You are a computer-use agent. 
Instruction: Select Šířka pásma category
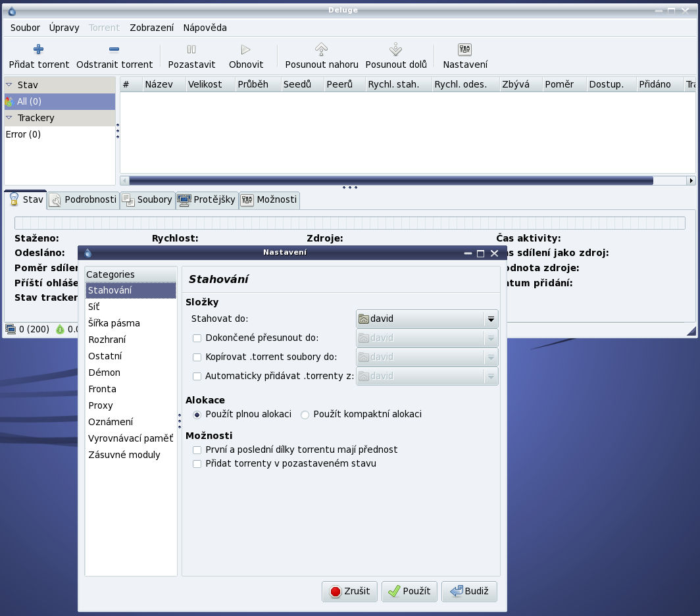point(131,323)
